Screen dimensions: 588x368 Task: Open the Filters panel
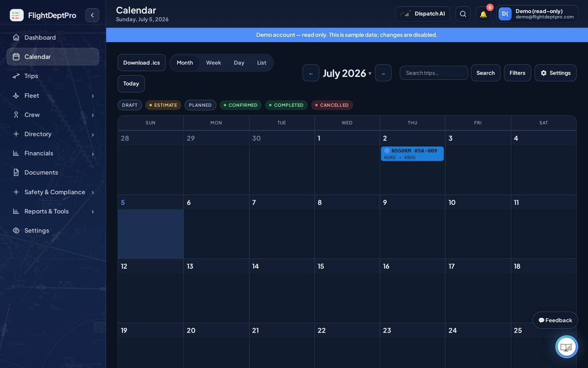tap(517, 73)
